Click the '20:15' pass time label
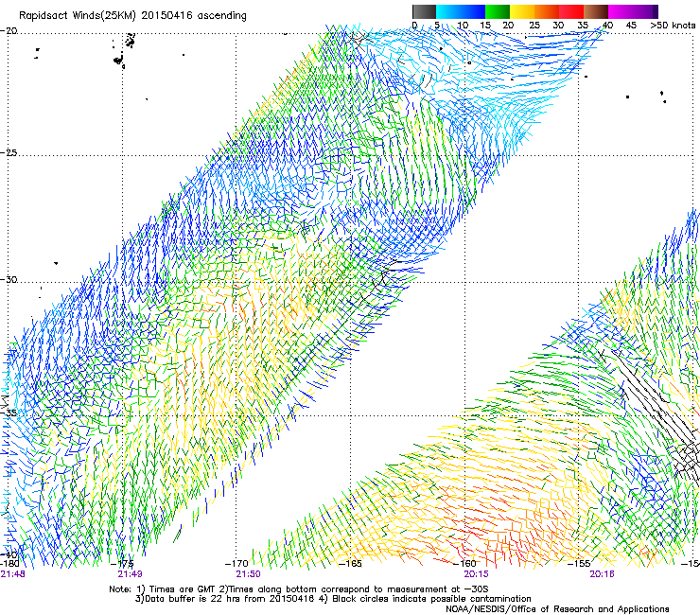The height and width of the screenshot is (615, 700). pos(477,574)
